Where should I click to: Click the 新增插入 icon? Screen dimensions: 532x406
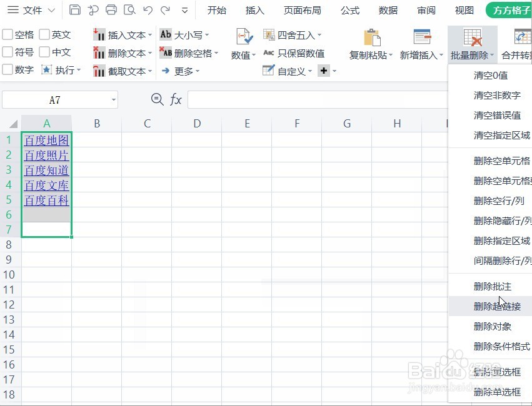click(x=422, y=37)
